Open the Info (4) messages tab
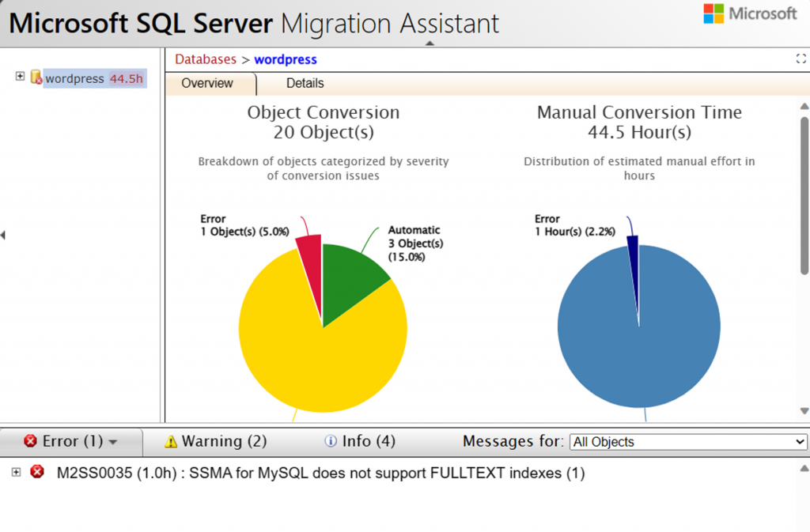The width and height of the screenshot is (810, 532). 360,442
